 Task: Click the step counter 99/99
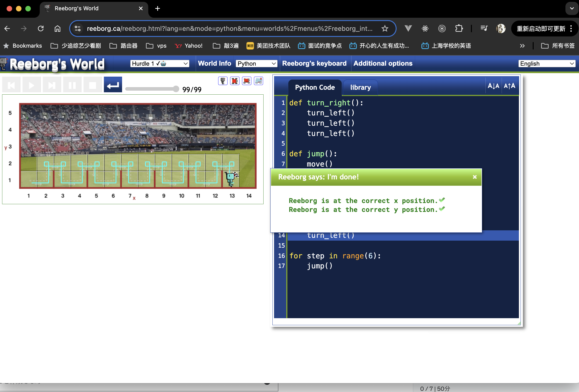coord(192,89)
